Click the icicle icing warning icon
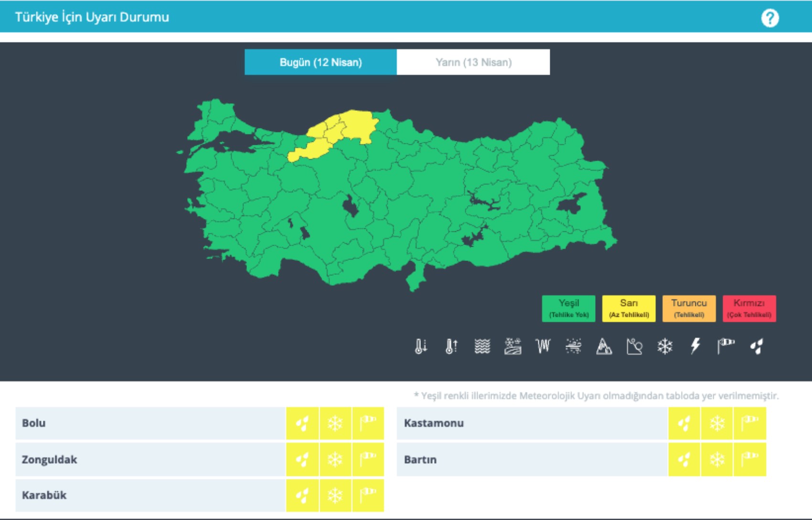The image size is (812, 520). tap(543, 346)
